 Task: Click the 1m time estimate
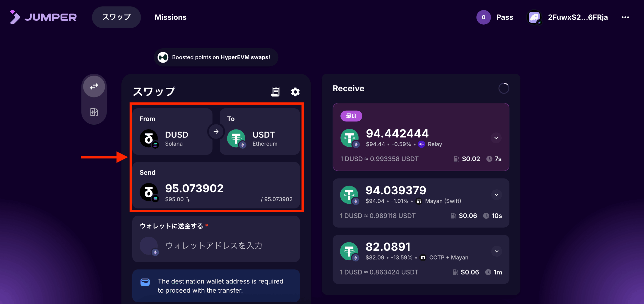pos(494,272)
